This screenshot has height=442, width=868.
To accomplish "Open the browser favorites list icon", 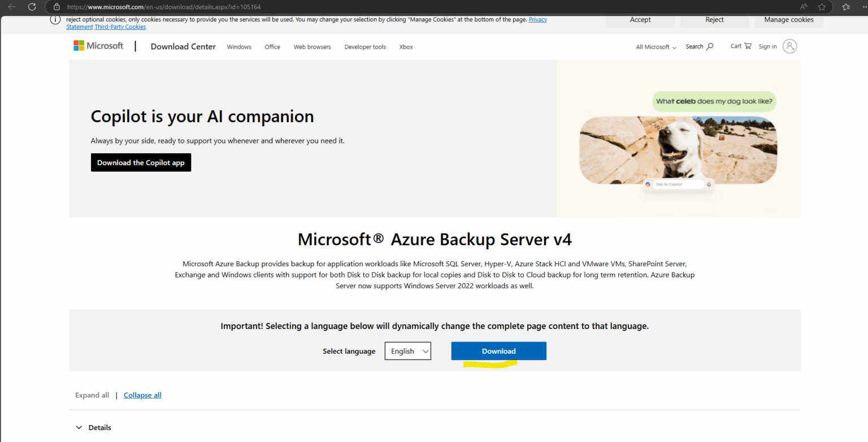I will pyautogui.click(x=846, y=7).
